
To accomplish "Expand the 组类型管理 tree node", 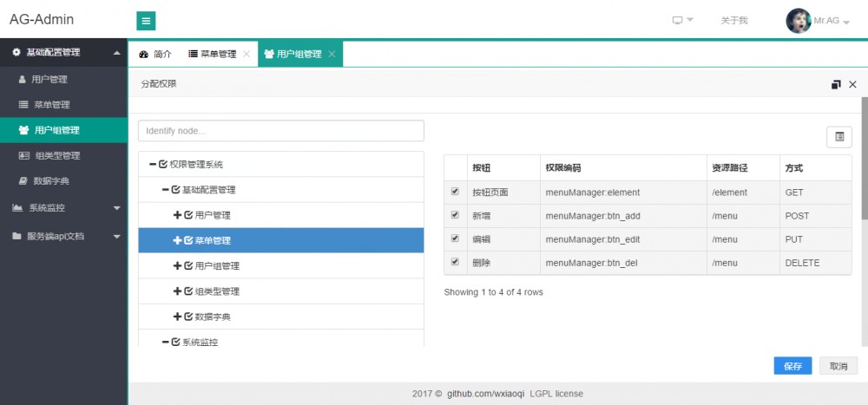I will 178,292.
